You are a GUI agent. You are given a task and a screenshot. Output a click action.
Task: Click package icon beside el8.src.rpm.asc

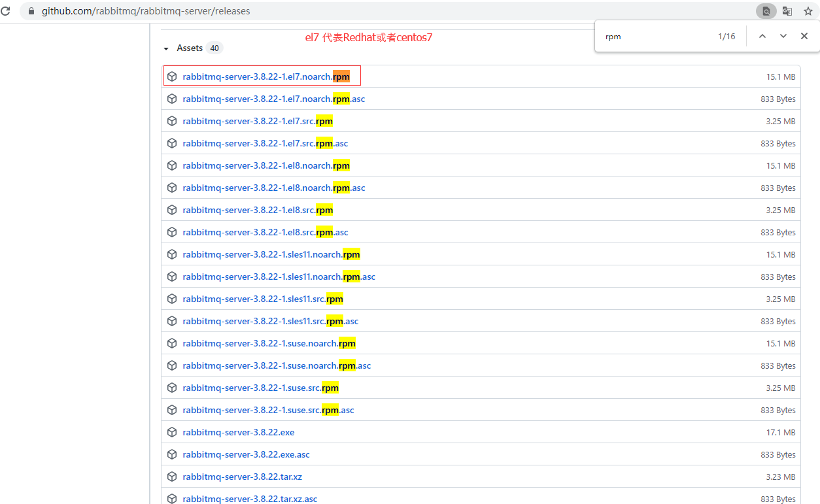(x=172, y=232)
